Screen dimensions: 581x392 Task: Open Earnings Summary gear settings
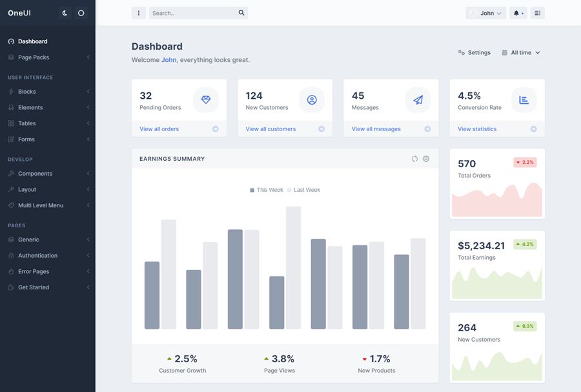click(x=426, y=159)
